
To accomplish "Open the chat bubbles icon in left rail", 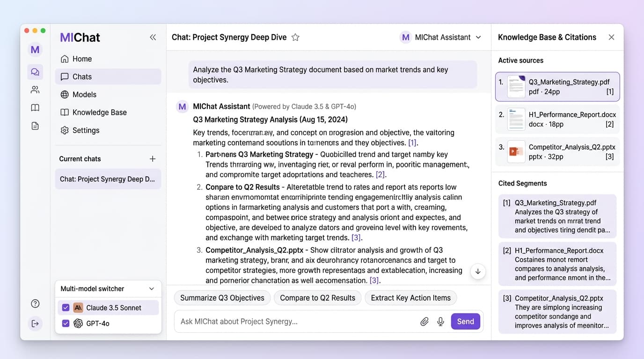I will point(35,72).
